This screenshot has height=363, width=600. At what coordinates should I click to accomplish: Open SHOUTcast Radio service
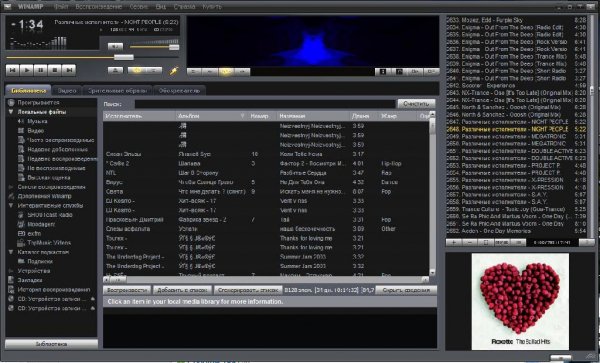point(50,215)
